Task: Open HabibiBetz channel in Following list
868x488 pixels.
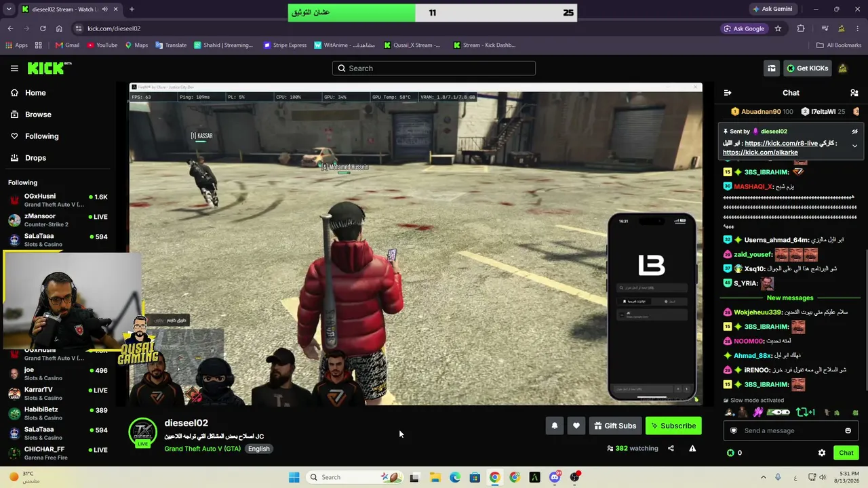Action: (58, 413)
